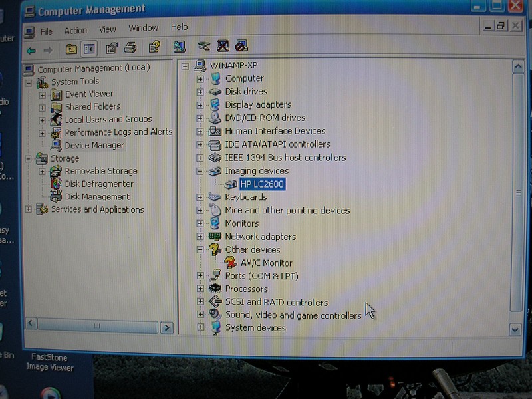
Task: Select Disk Management in the left tree
Action: pyautogui.click(x=97, y=197)
